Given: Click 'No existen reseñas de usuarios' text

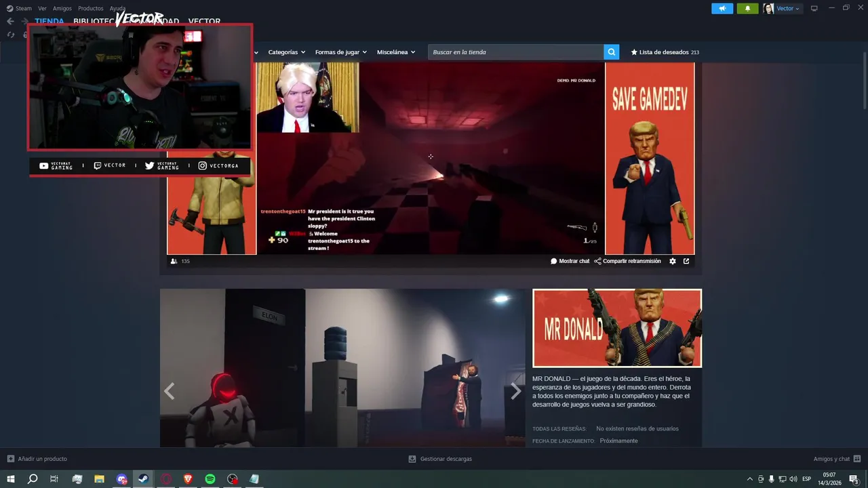Looking at the screenshot, I should 637,429.
